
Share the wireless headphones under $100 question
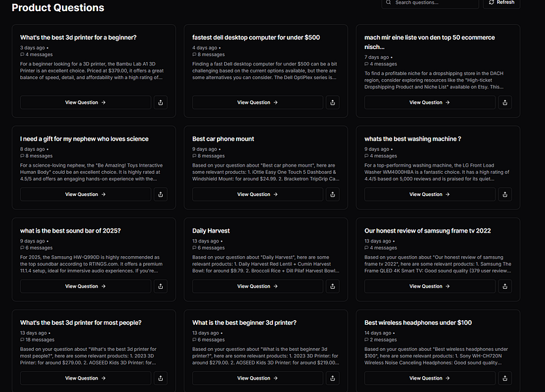point(504,378)
